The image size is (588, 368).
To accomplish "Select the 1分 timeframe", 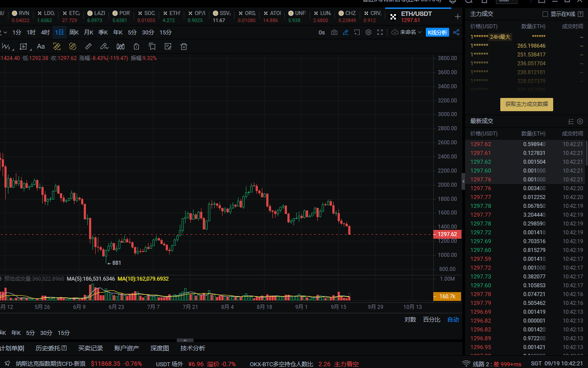I will pyautogui.click(x=17, y=32).
